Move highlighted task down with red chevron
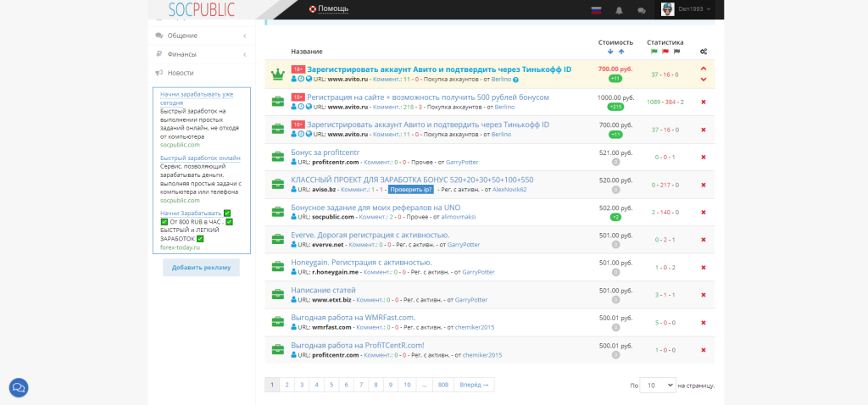 [704, 80]
